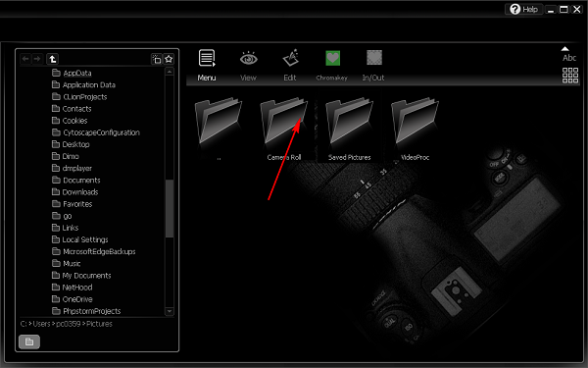Select My Documents folder in tree
Viewport: 588px width, 368px height.
(x=81, y=275)
